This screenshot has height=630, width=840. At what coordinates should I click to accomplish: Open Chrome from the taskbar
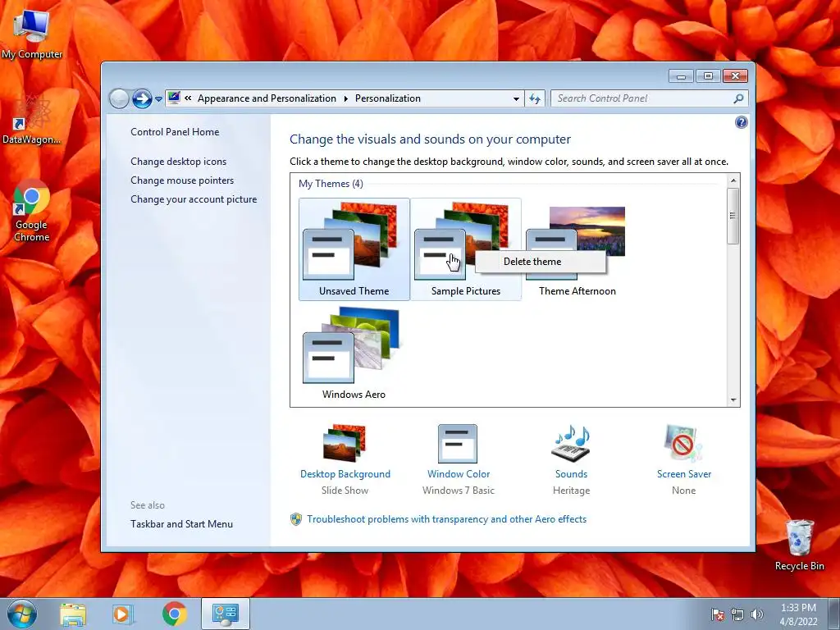click(174, 614)
